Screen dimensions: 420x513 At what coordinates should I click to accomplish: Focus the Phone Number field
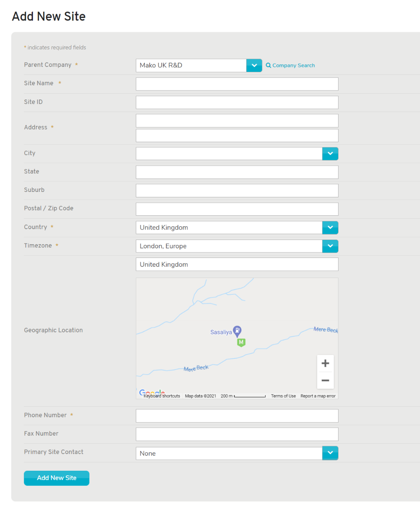point(237,416)
